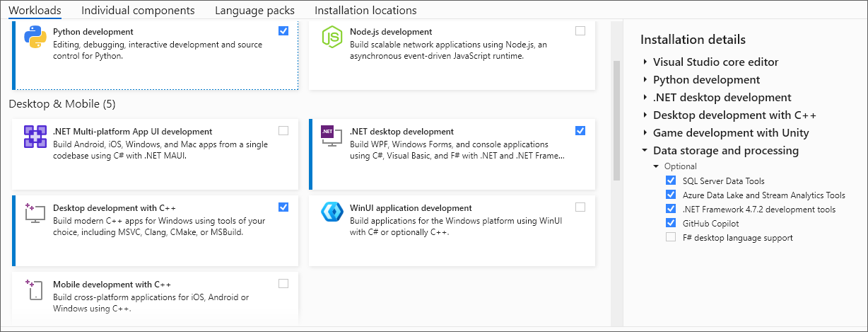
Task: Check the WinUI application development checkbox
Action: coord(580,207)
